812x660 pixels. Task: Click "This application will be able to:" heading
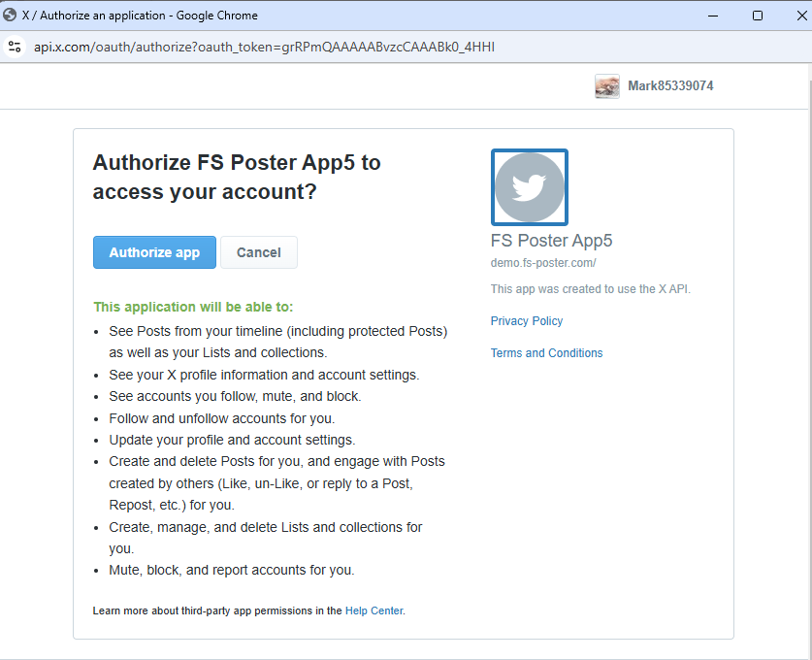(x=193, y=307)
